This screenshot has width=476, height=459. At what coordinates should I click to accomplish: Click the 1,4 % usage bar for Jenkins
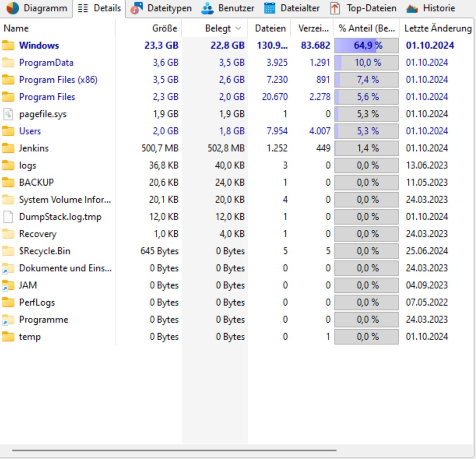(367, 148)
